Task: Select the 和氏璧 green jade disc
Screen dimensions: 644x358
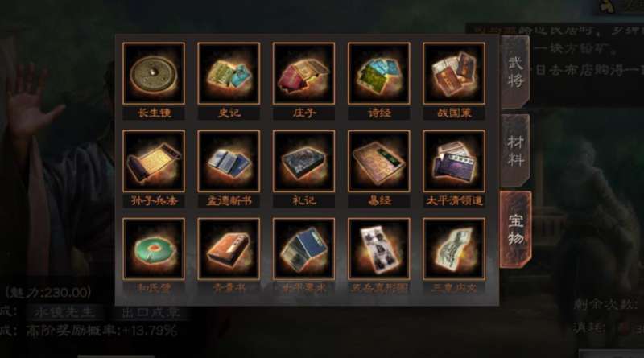Action: click(154, 249)
